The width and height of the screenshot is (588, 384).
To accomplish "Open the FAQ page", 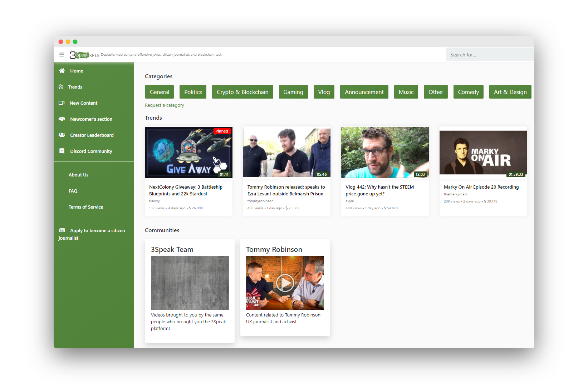I will click(73, 191).
